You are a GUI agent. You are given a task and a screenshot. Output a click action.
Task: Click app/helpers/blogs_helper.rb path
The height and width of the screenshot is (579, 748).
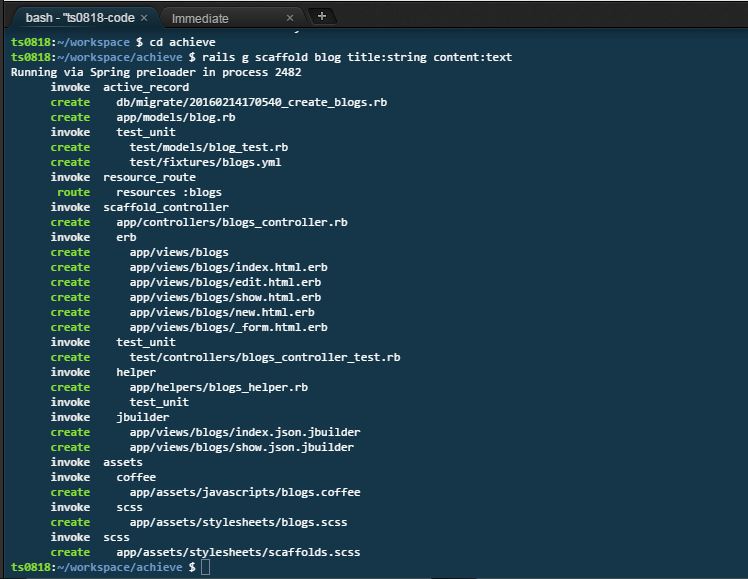pos(218,387)
